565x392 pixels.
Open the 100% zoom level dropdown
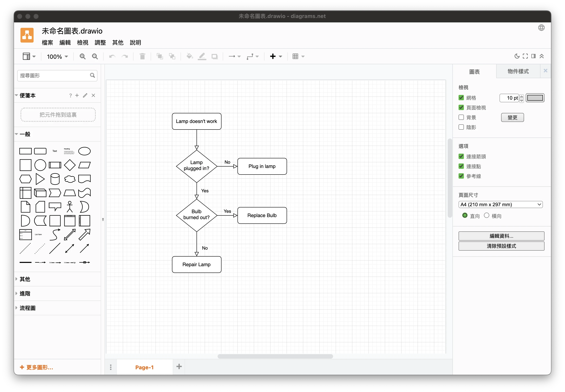click(57, 57)
